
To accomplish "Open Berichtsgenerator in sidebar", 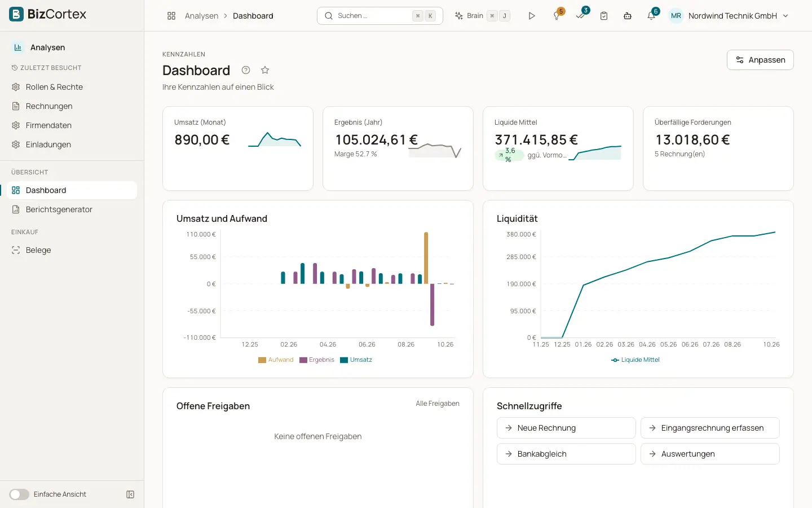I will [x=72, y=209].
